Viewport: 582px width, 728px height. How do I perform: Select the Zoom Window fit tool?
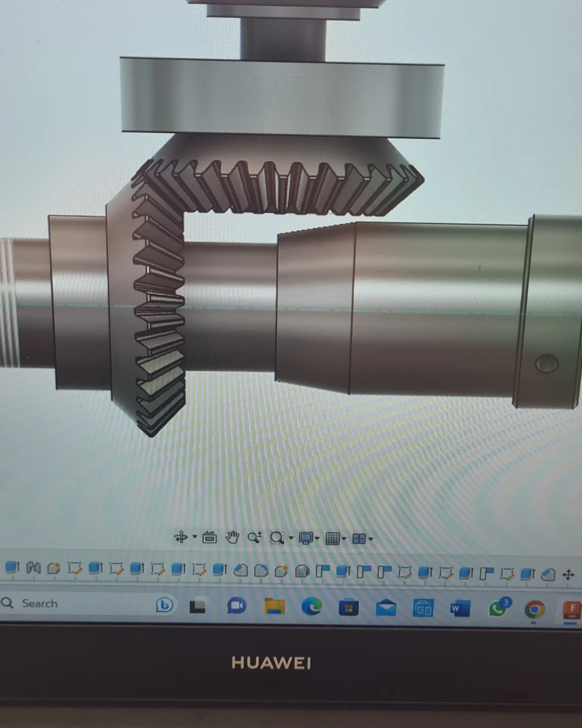pyautogui.click(x=277, y=538)
